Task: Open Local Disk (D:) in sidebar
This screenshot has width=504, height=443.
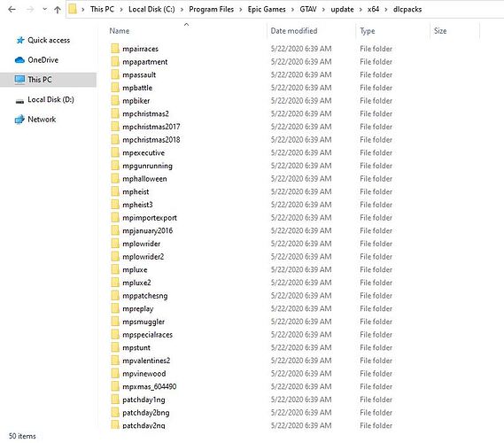Action: (50, 99)
